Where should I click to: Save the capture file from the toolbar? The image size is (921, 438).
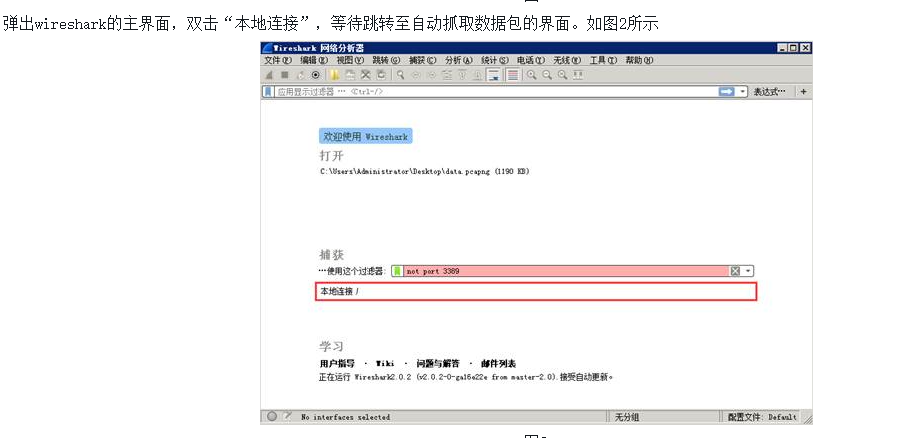350,75
